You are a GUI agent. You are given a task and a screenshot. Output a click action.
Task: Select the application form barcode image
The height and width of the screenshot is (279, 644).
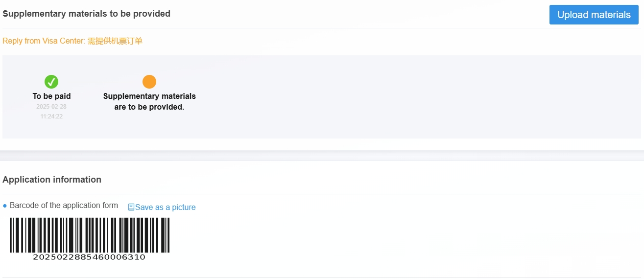[x=90, y=235]
